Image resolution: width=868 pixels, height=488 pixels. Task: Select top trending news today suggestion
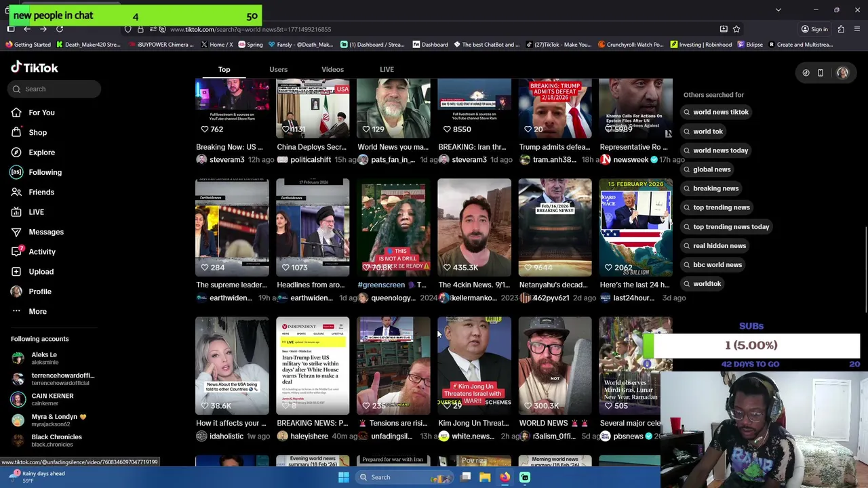[x=726, y=226]
